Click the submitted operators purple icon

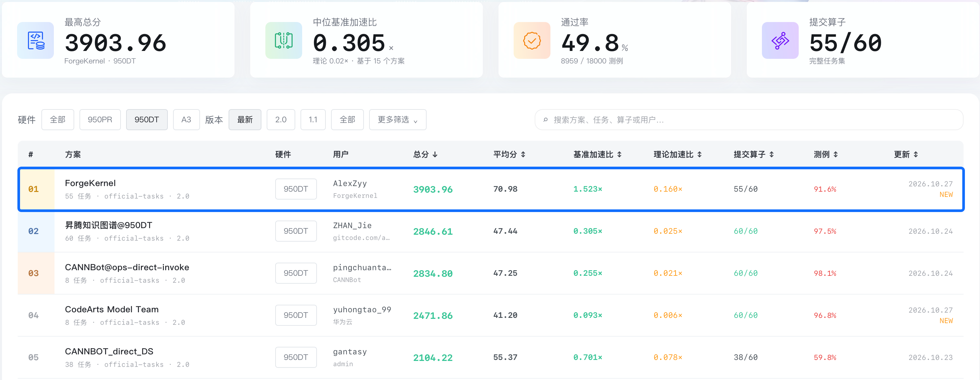tap(780, 40)
